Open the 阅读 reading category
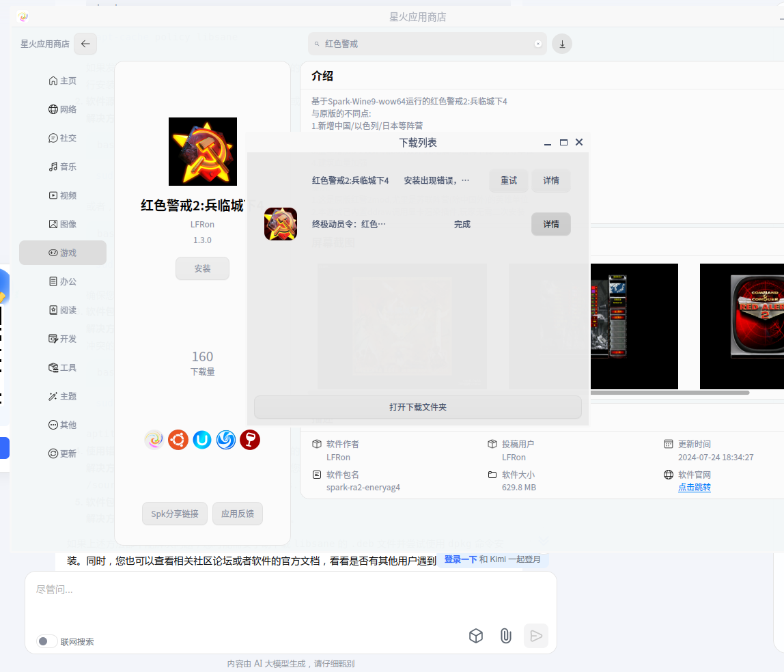The width and height of the screenshot is (784, 672). click(x=63, y=310)
